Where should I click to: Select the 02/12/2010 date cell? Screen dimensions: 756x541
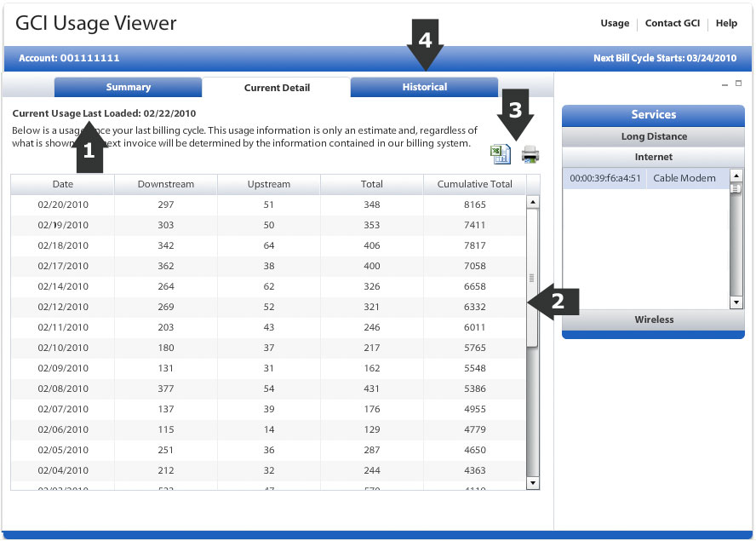[63, 307]
